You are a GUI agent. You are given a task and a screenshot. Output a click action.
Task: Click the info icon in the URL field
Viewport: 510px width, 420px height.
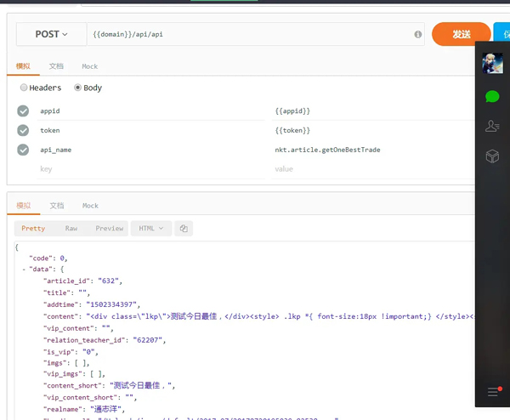pyautogui.click(x=418, y=34)
